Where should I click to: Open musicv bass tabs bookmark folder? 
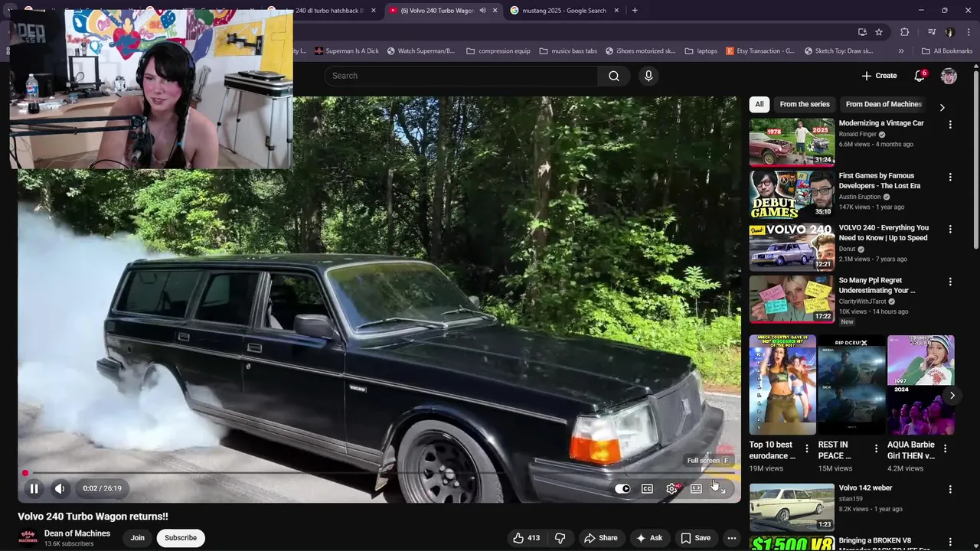[567, 51]
